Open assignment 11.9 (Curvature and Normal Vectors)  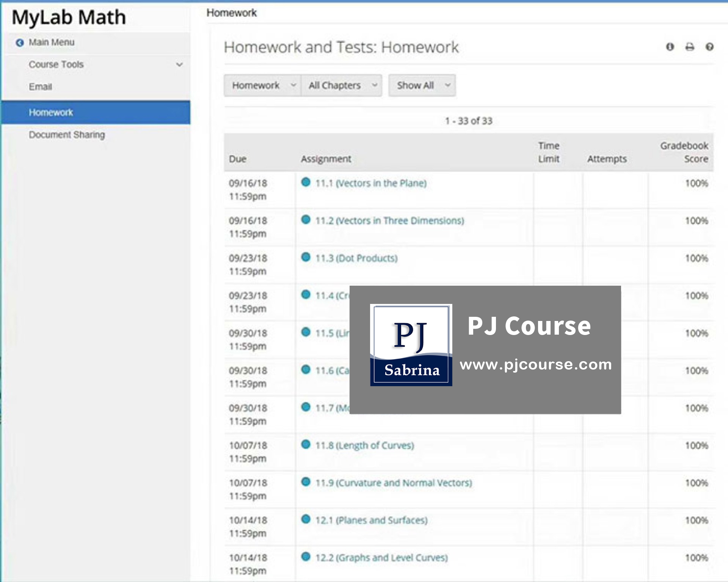[394, 483]
